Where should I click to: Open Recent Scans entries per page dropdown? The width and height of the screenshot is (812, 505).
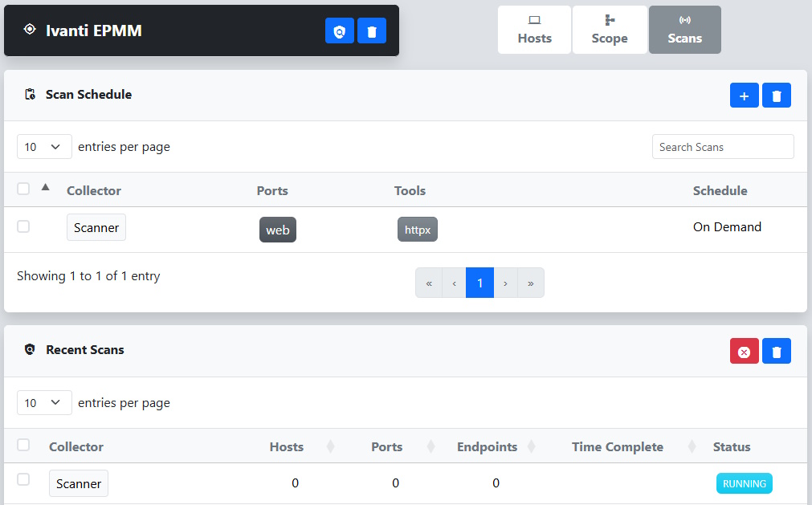[44, 402]
